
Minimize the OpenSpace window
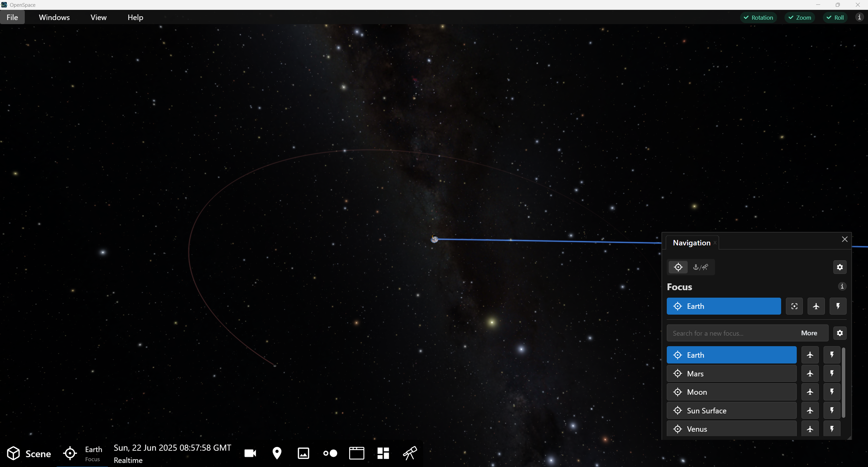coord(818,5)
